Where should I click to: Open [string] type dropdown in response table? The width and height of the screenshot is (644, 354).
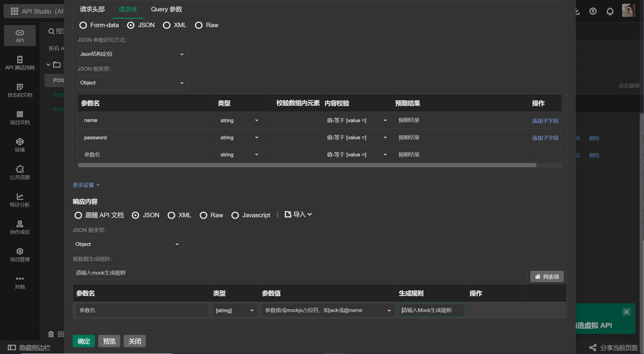(235, 310)
